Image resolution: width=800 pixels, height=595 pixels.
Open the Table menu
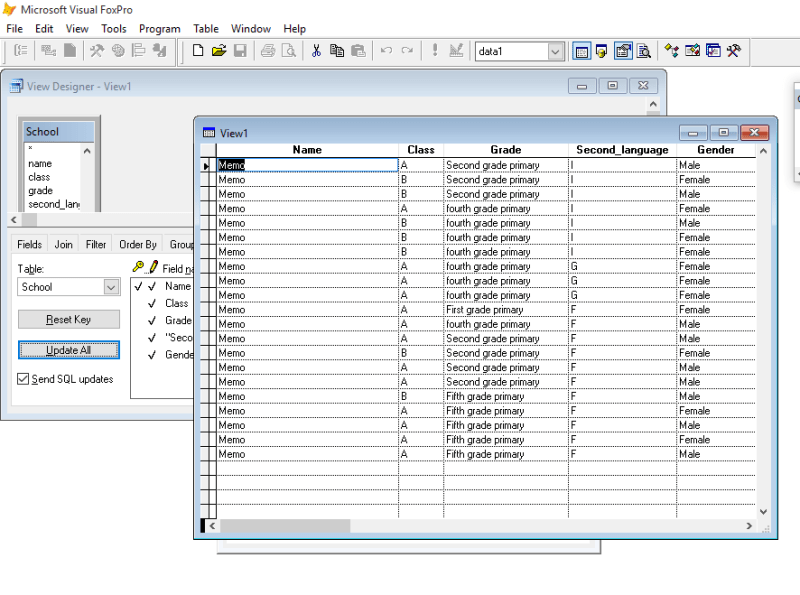click(206, 29)
